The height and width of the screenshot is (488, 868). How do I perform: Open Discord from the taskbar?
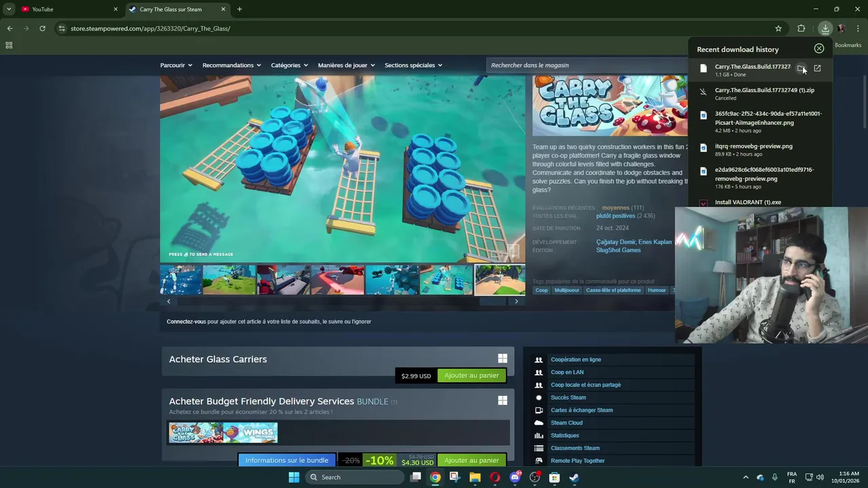point(515,477)
